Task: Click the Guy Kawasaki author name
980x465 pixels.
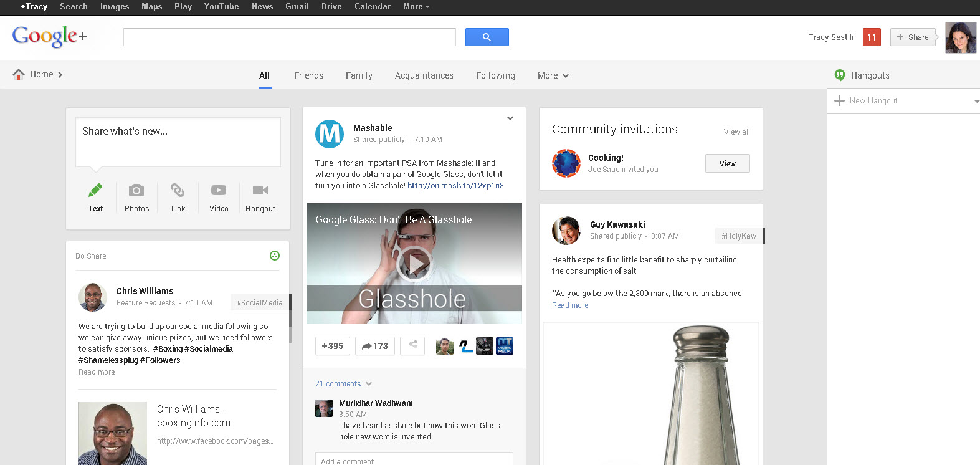Action: click(x=617, y=224)
